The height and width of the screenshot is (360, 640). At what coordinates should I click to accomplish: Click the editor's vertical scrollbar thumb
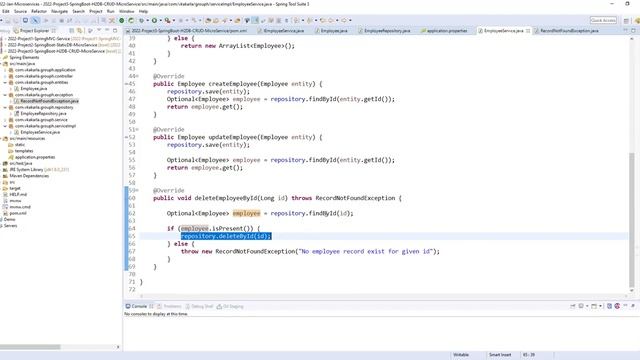(x=632, y=220)
